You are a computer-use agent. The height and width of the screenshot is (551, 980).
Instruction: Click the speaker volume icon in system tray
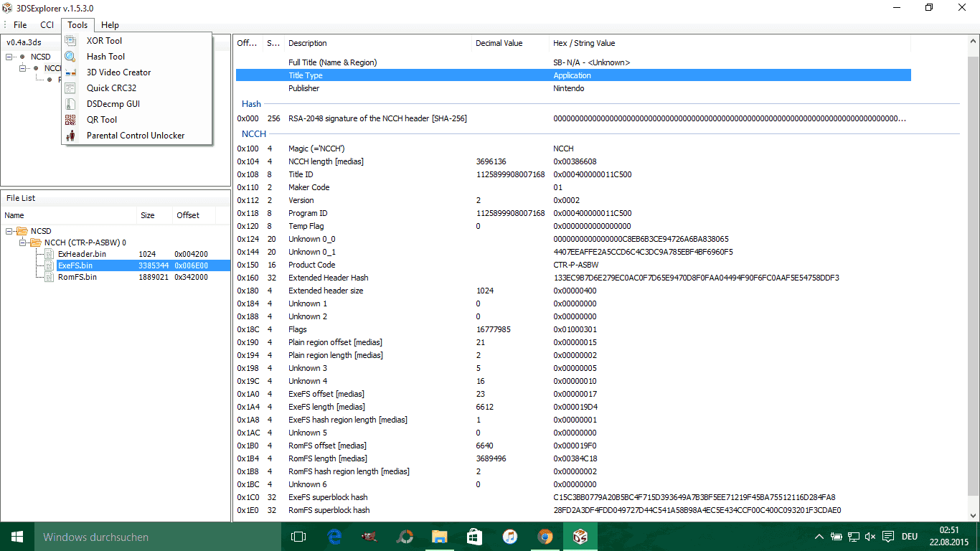pyautogui.click(x=870, y=537)
